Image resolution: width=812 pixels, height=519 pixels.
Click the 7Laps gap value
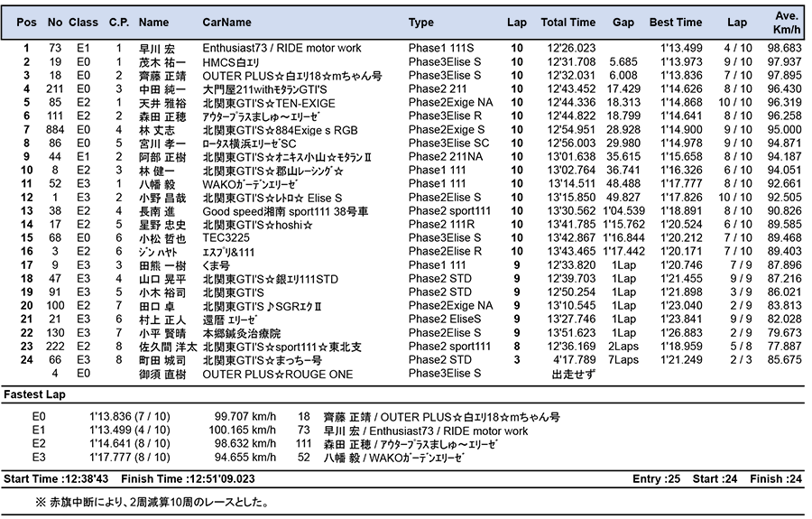click(623, 360)
